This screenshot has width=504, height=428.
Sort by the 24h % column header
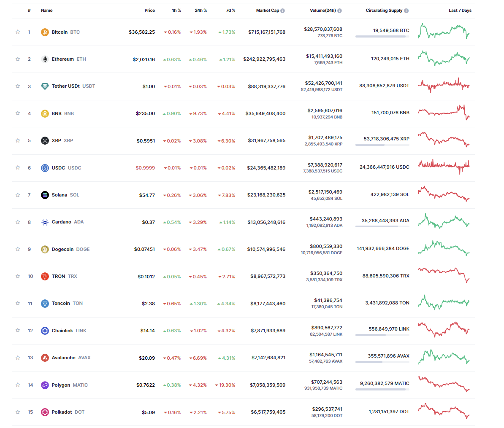click(201, 10)
